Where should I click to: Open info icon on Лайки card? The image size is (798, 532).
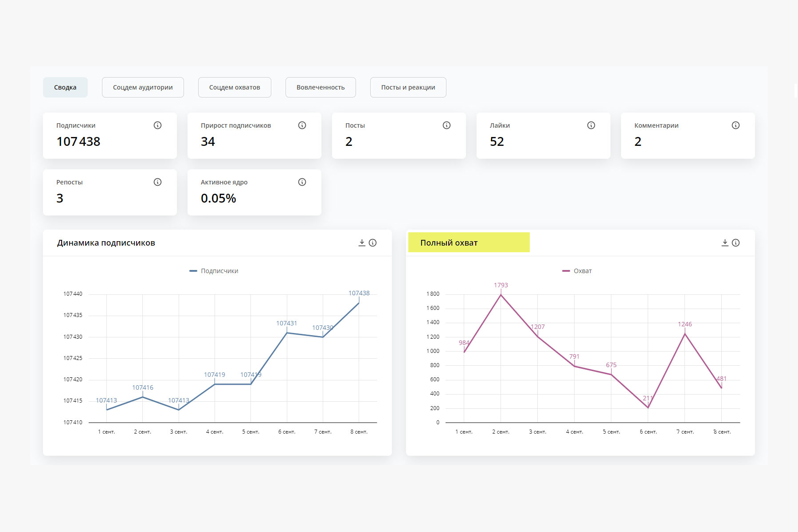pyautogui.click(x=591, y=125)
